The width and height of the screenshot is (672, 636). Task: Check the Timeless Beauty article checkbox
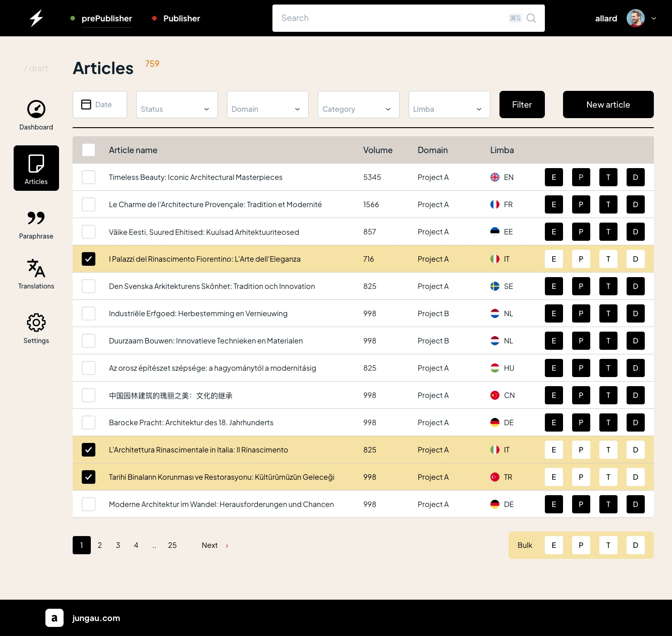pyautogui.click(x=89, y=177)
